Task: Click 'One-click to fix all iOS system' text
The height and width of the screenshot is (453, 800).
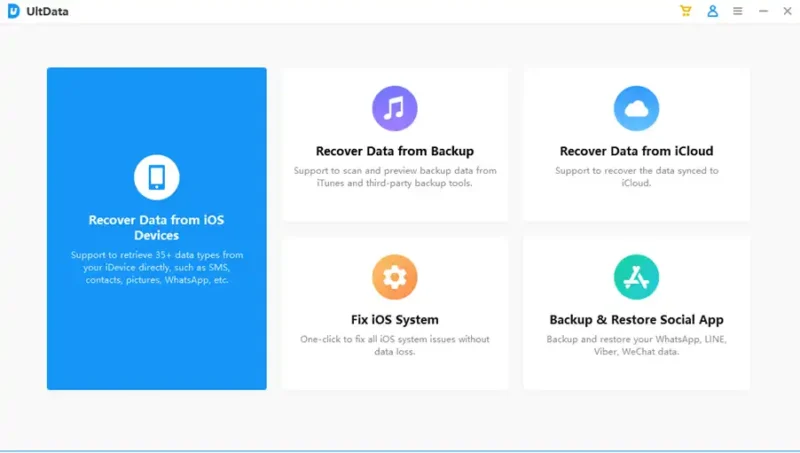Action: (395, 345)
